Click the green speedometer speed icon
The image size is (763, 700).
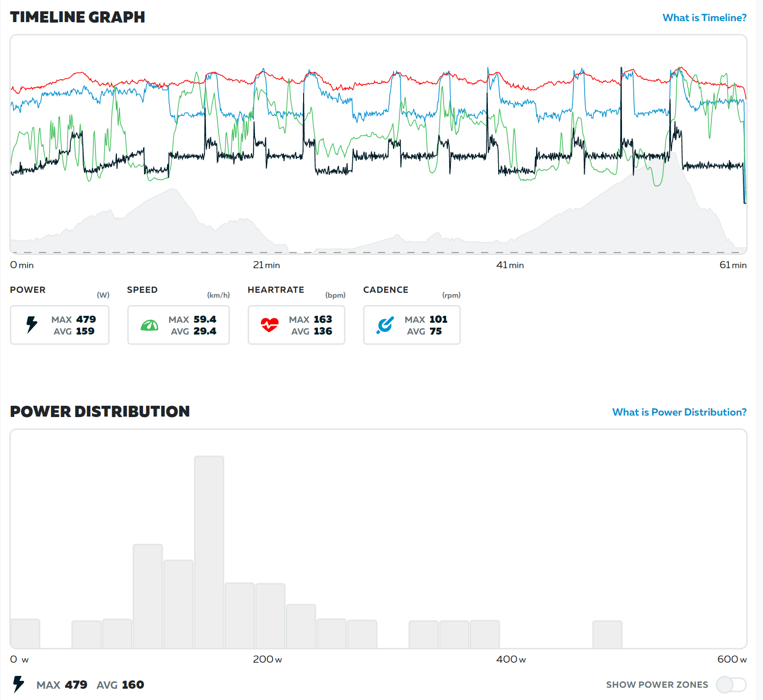[149, 325]
